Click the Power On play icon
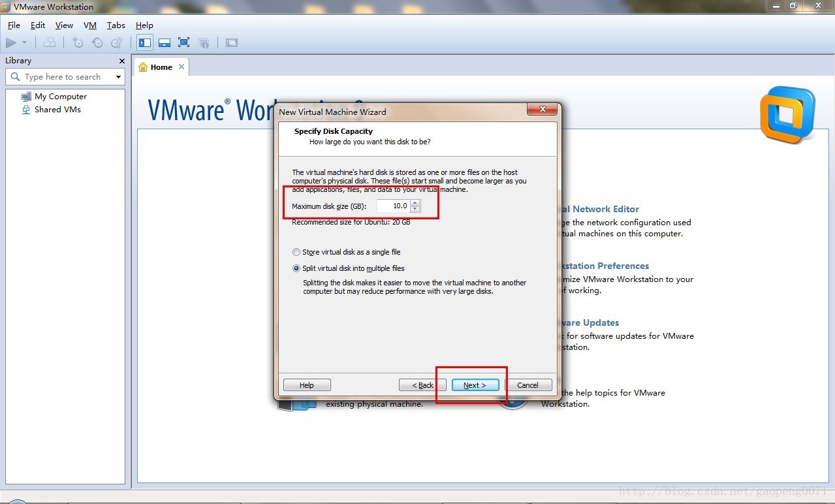Screen dimensions: 835x504 point(11,42)
